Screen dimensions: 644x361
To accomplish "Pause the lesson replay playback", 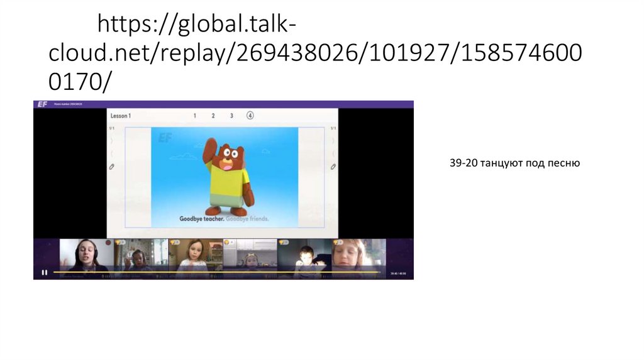I will [x=45, y=272].
